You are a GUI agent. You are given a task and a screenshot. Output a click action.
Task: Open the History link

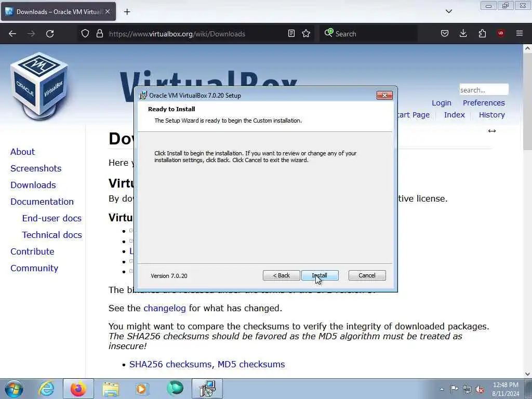492,115
